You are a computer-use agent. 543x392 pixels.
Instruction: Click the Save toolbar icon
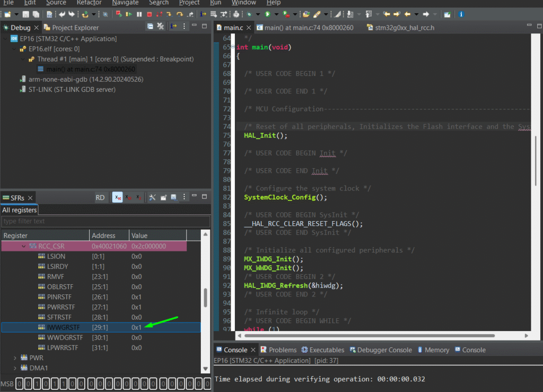click(25, 14)
